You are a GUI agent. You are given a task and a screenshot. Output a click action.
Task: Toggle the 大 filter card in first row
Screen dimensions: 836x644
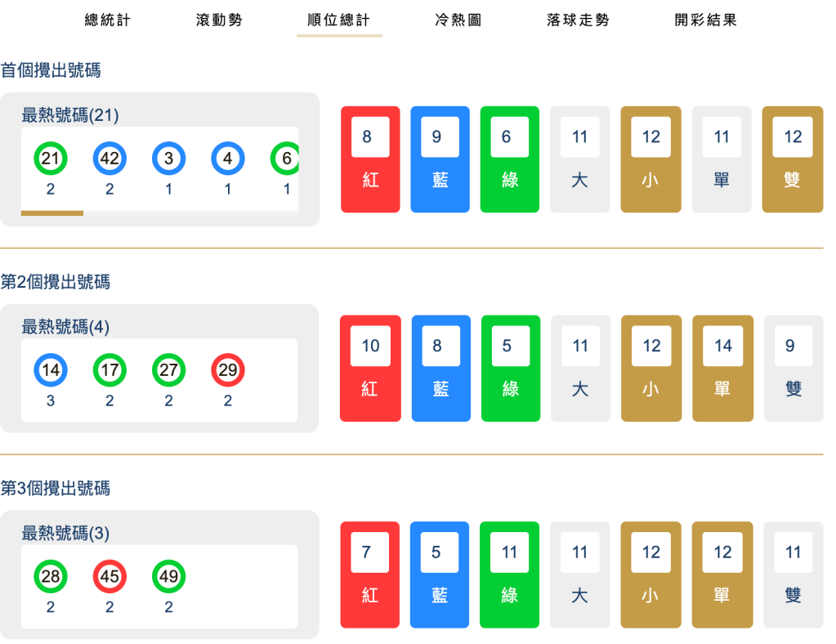point(579,159)
